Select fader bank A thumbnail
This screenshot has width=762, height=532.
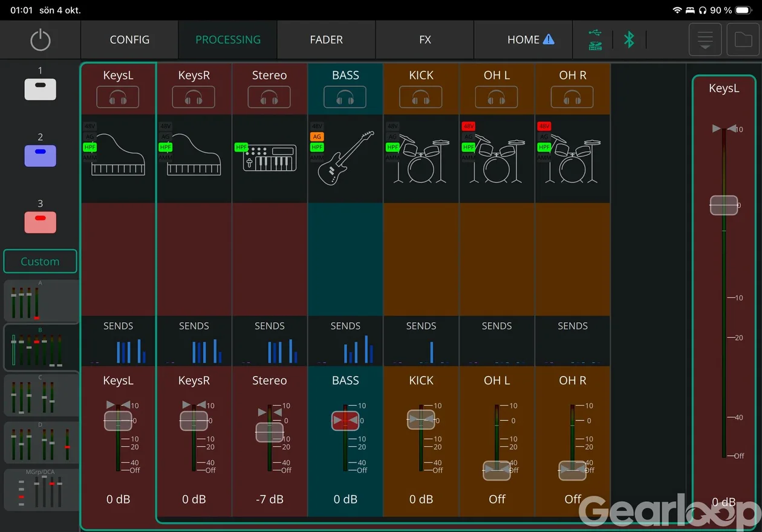click(x=41, y=300)
